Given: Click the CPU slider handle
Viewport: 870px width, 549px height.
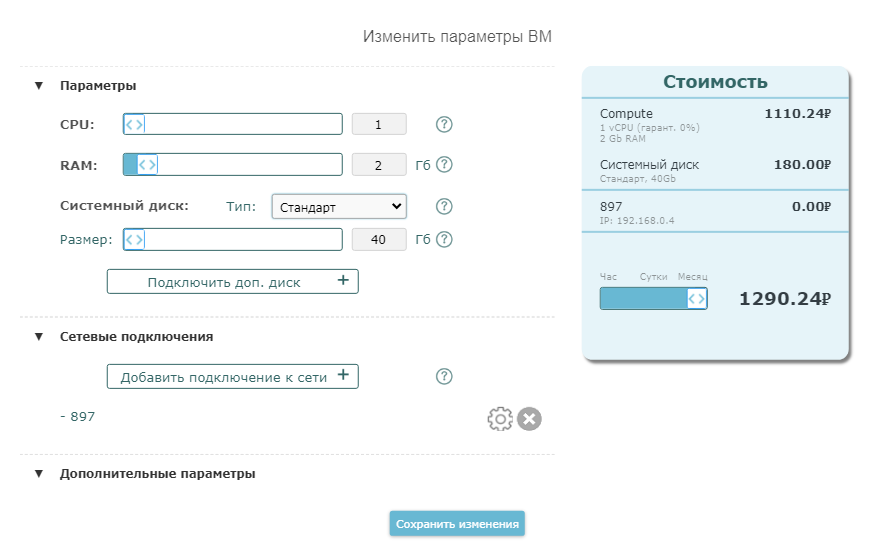Looking at the screenshot, I should [134, 124].
